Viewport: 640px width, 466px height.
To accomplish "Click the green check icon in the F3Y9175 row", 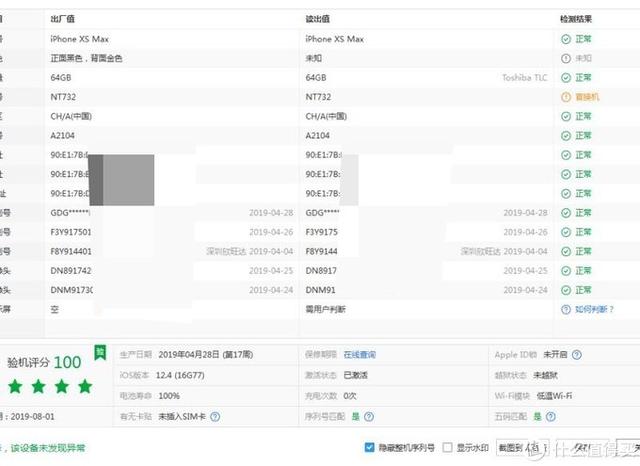I will coord(566,232).
